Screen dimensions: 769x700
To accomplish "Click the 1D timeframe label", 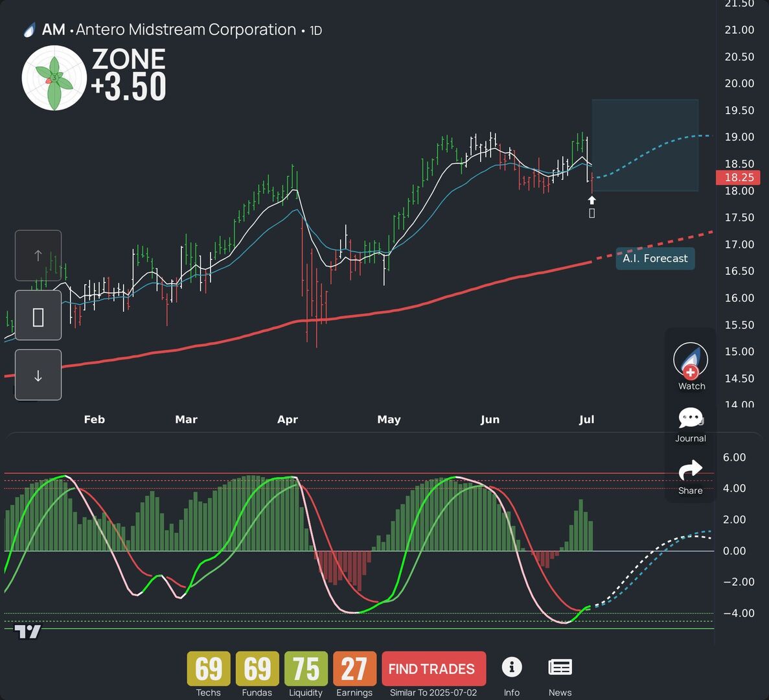I will pyautogui.click(x=316, y=31).
